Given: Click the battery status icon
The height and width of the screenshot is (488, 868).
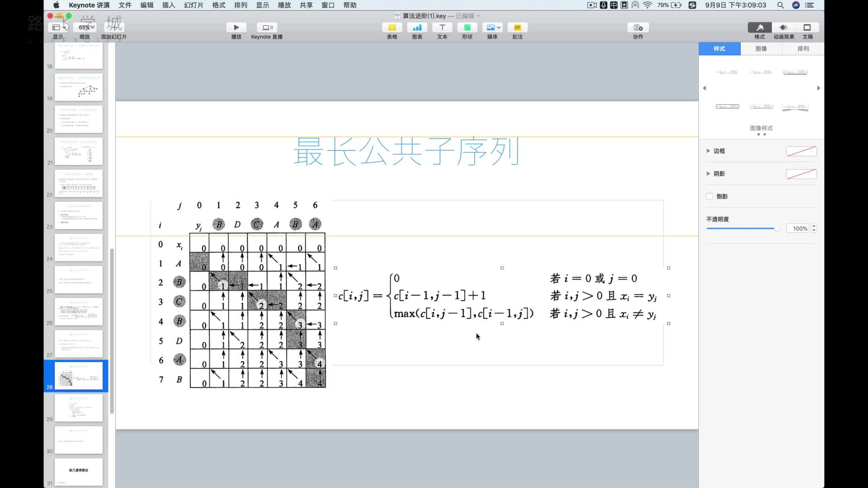Looking at the screenshot, I should 676,5.
